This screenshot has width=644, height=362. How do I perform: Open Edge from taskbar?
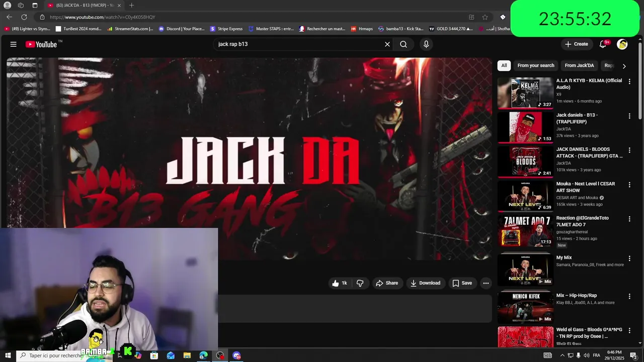(x=203, y=355)
